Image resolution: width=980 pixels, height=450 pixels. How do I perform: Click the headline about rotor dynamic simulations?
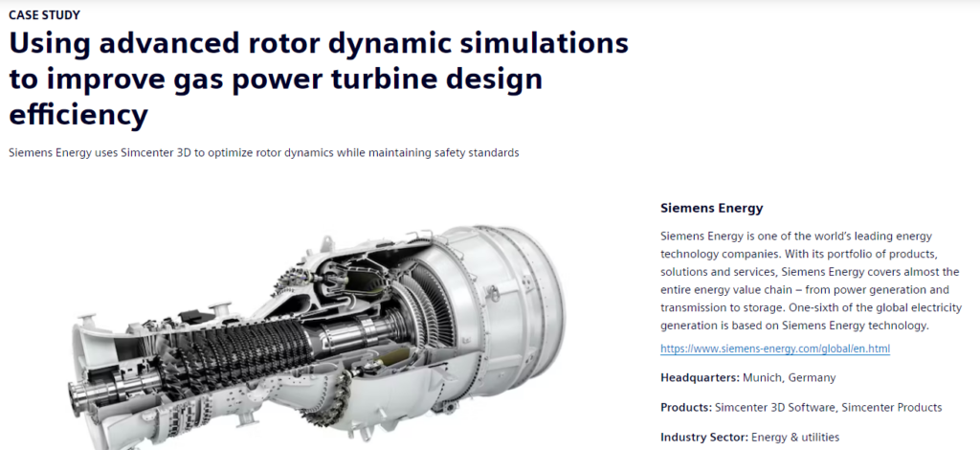click(x=319, y=79)
